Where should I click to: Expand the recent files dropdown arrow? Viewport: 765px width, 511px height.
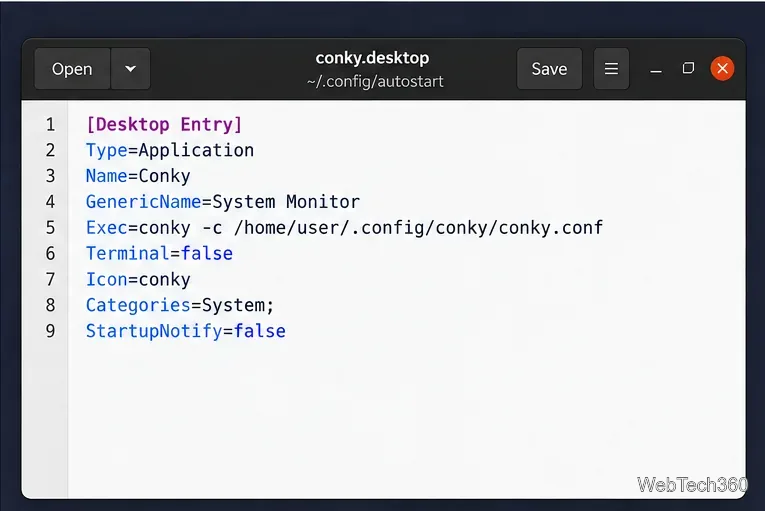(130, 69)
